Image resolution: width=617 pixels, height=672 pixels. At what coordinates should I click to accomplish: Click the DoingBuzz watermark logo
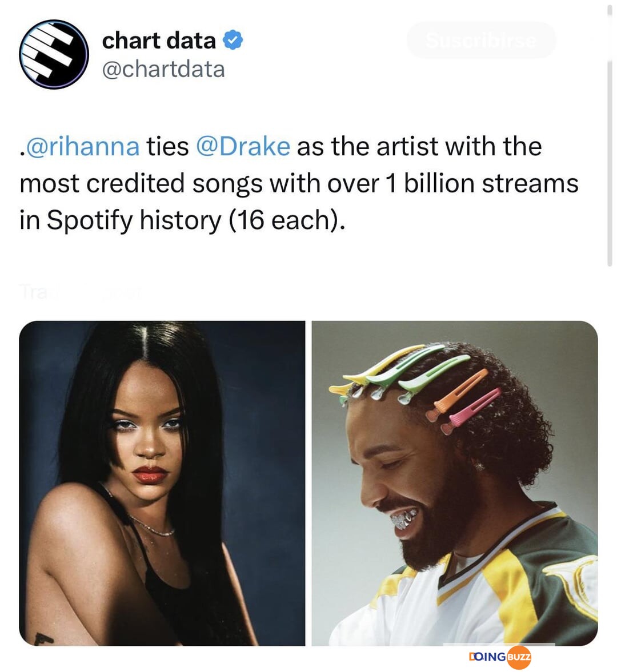pos(500,657)
